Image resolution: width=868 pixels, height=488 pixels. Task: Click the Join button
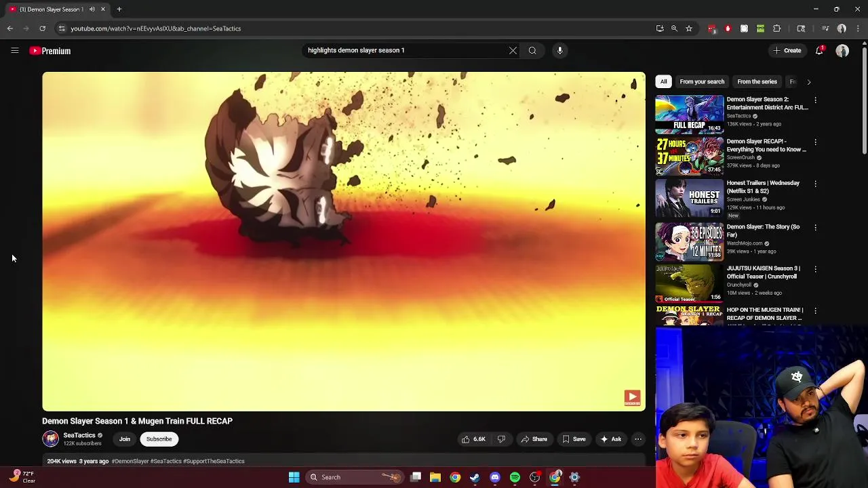125,439
